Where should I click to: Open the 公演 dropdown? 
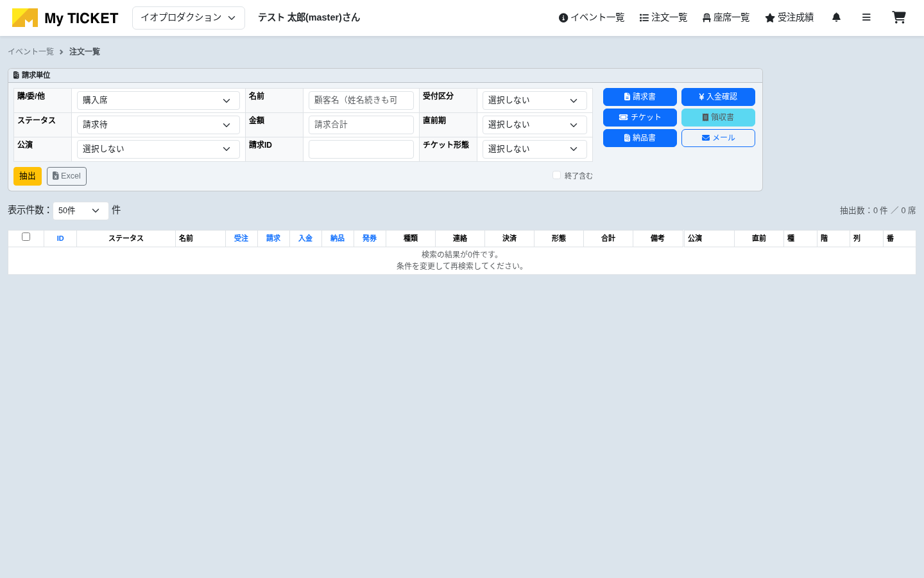tap(158, 149)
